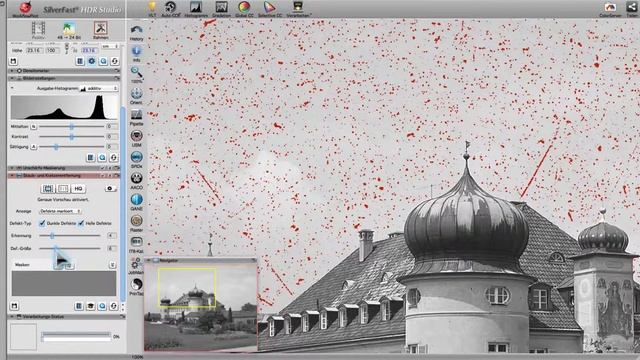Image resolution: width=640 pixels, height=360 pixels.
Task: Collapse the Navigator panel triangle
Action: (x=149, y=260)
